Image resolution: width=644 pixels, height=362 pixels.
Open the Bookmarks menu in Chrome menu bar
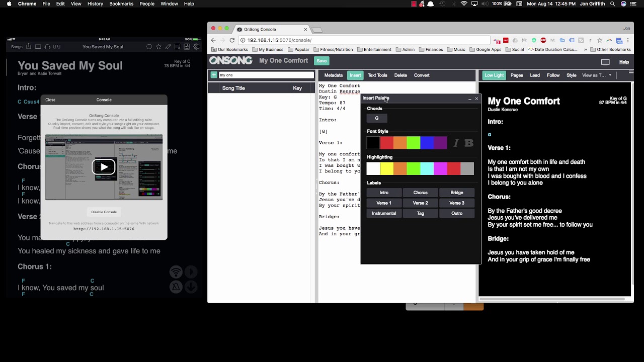tap(121, 4)
